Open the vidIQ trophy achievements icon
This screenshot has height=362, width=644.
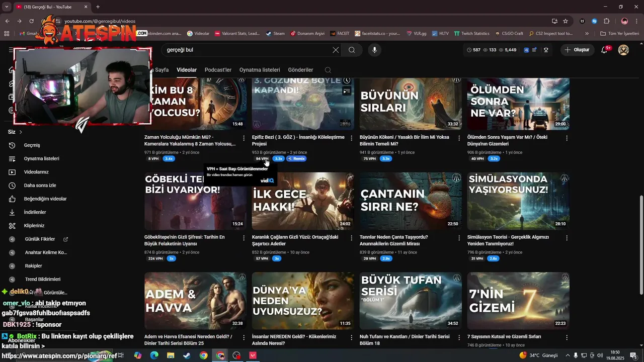click(546, 50)
